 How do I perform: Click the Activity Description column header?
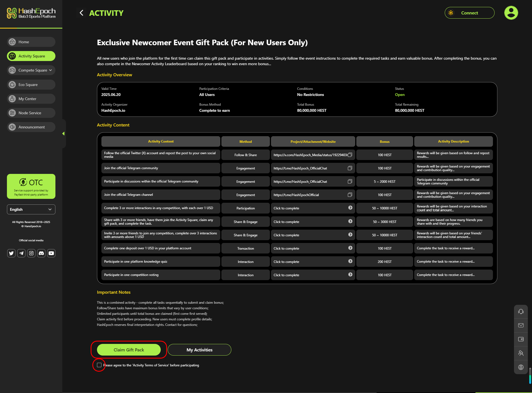coord(453,141)
